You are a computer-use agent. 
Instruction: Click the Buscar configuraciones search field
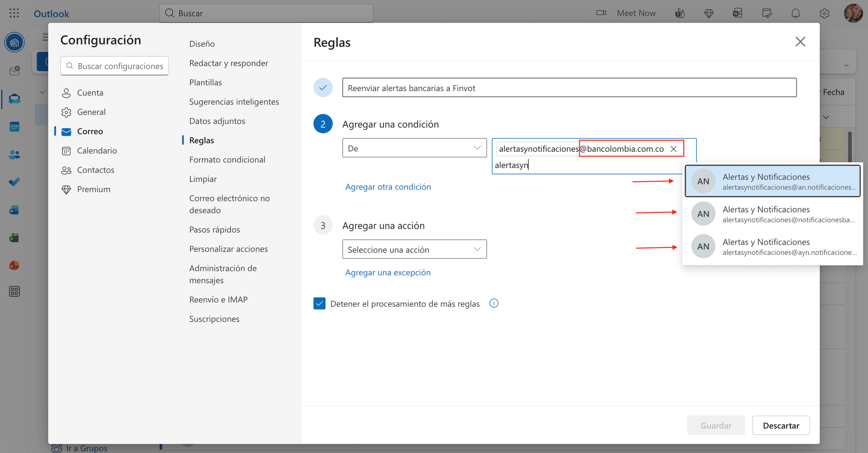(x=114, y=66)
